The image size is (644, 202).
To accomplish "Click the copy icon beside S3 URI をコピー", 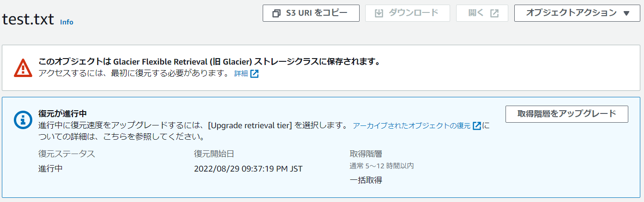I will (x=277, y=13).
